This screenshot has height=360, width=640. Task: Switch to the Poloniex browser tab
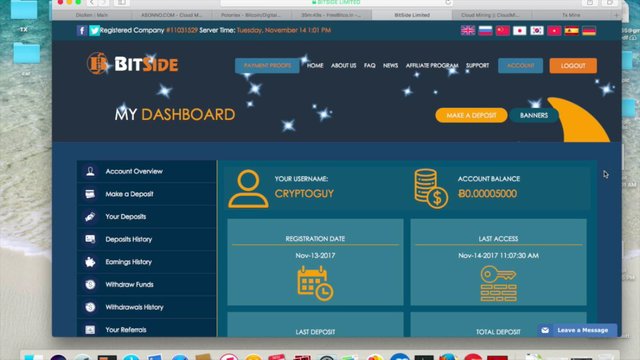point(251,15)
